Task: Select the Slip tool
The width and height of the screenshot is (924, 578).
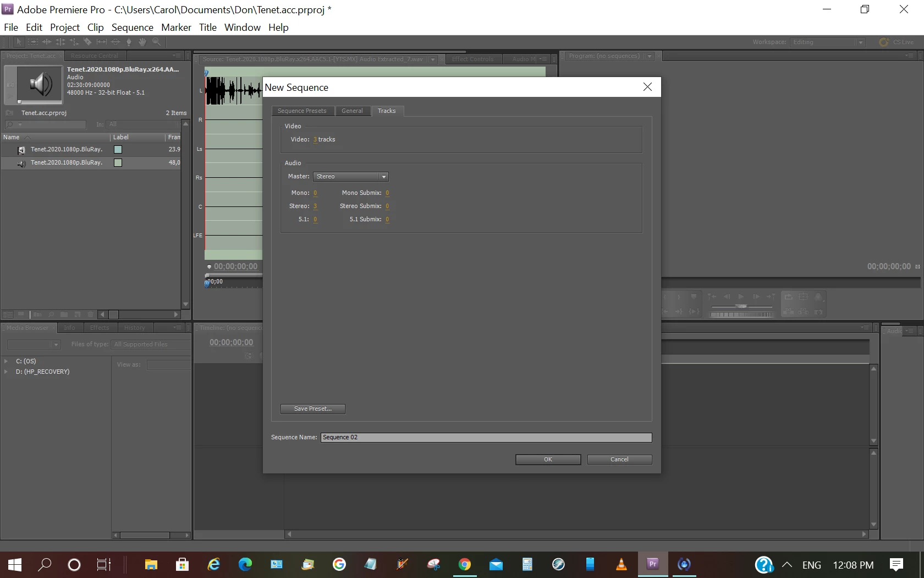Action: click(102, 42)
